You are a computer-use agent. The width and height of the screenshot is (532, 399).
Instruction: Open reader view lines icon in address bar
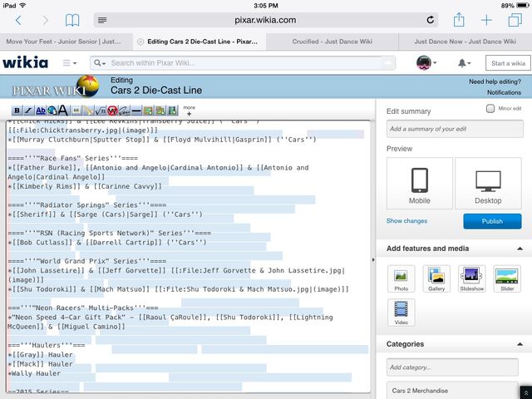(102, 20)
